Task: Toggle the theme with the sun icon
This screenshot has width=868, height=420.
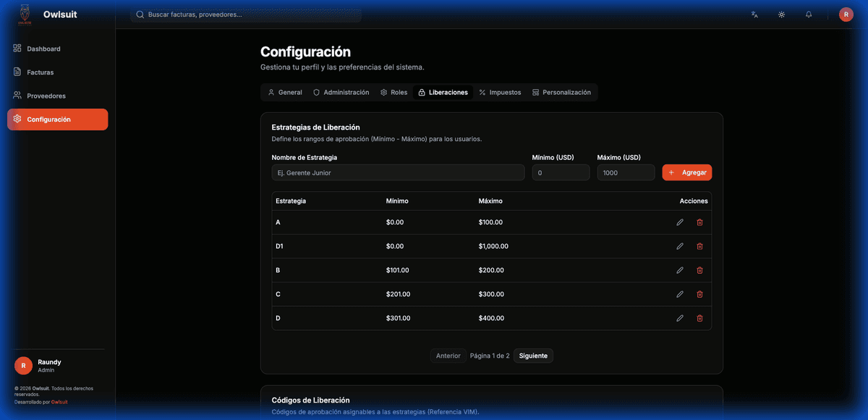Action: (x=781, y=14)
